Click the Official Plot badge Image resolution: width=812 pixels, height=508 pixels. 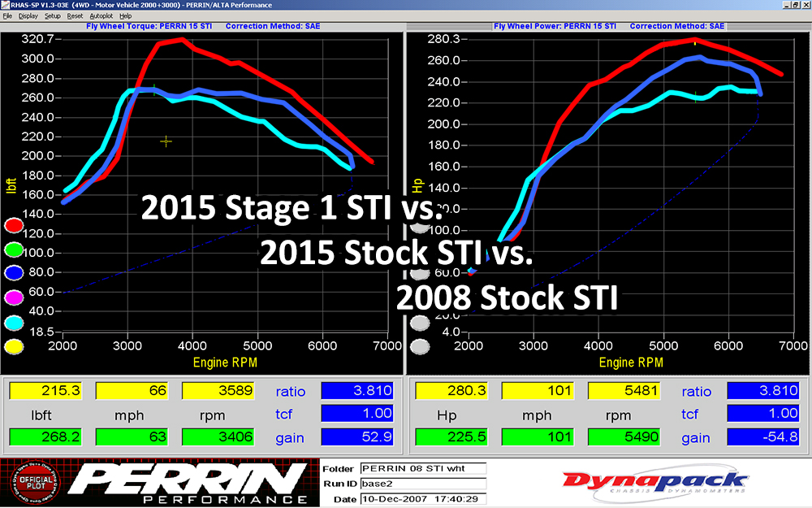coord(35,483)
